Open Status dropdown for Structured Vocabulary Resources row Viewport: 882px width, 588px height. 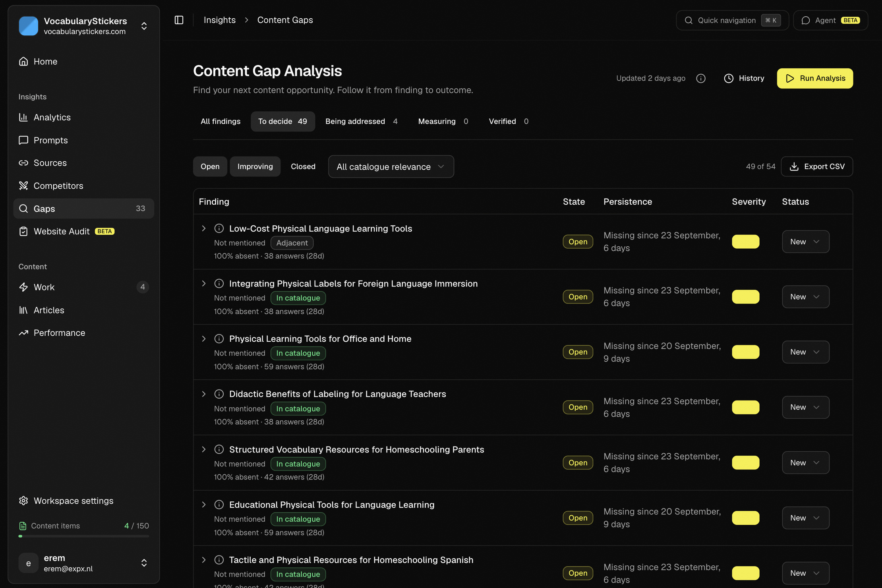tap(806, 462)
